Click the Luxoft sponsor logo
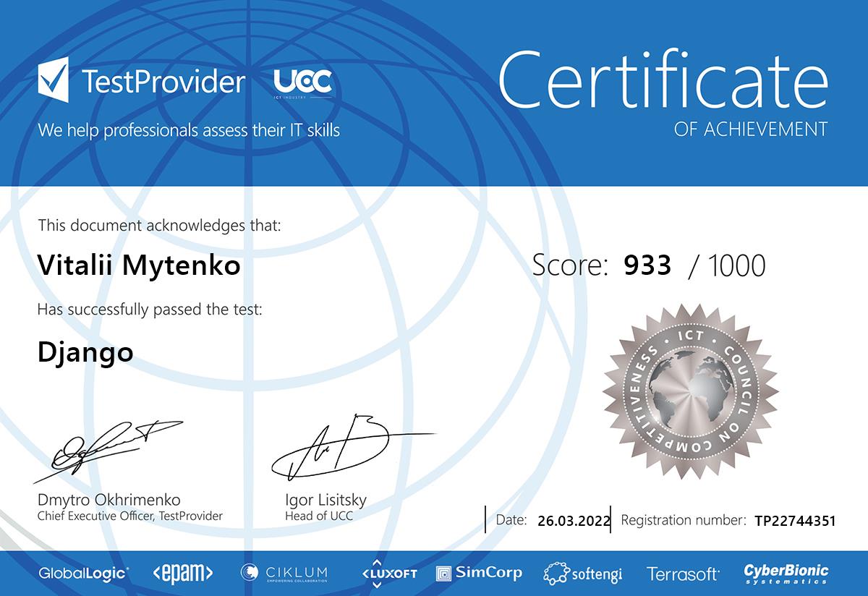The height and width of the screenshot is (596, 868). [x=389, y=573]
